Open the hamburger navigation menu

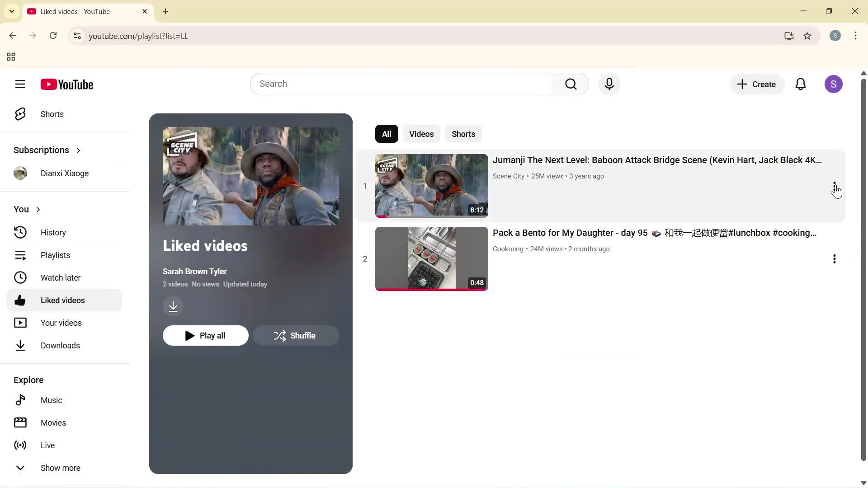(x=20, y=84)
